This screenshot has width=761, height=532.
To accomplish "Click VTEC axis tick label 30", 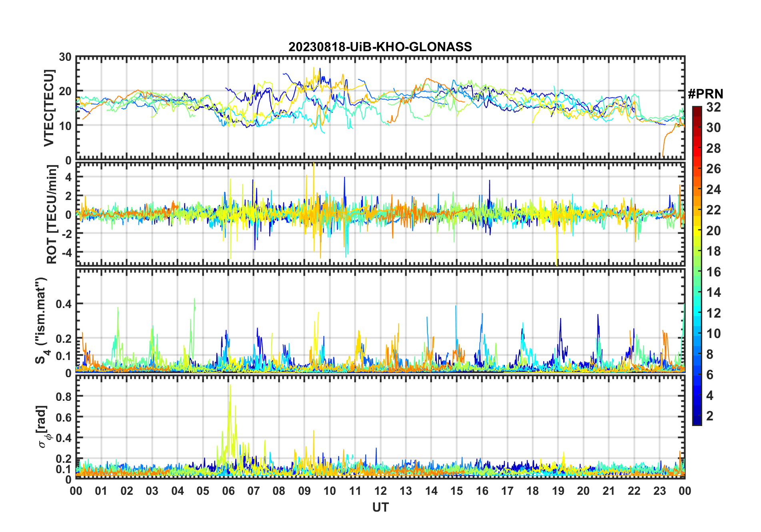I will click(65, 57).
